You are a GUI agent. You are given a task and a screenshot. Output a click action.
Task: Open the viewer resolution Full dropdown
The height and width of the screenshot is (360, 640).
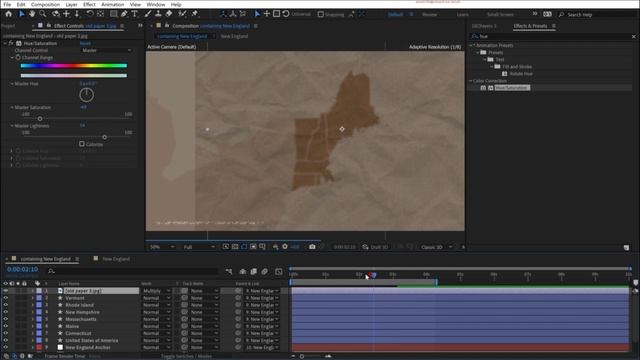(199, 247)
